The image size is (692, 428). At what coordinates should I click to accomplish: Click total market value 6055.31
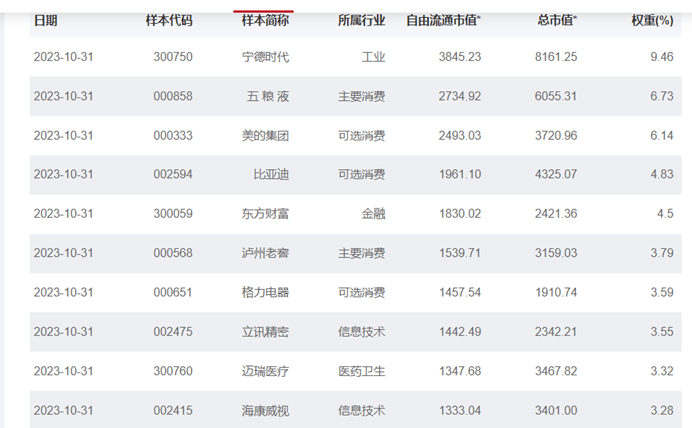pos(556,96)
